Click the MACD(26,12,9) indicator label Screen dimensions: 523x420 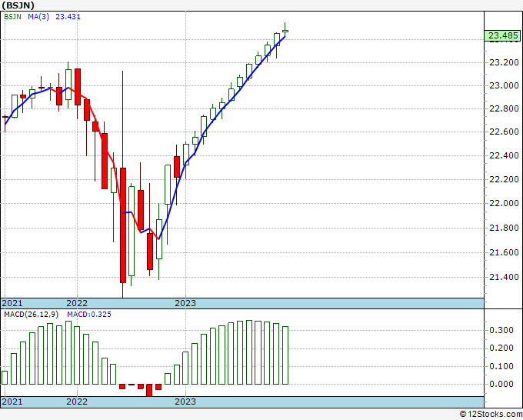pyautogui.click(x=32, y=315)
